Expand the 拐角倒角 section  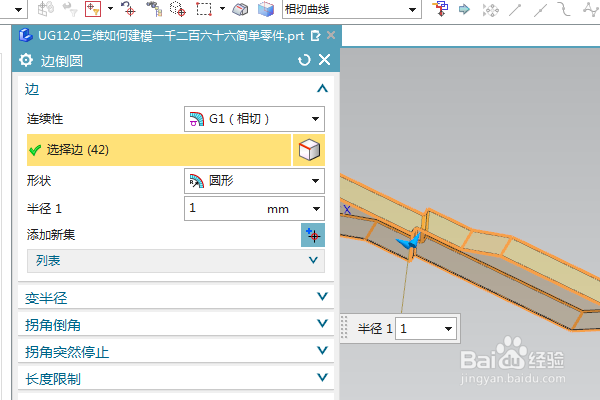click(176, 325)
